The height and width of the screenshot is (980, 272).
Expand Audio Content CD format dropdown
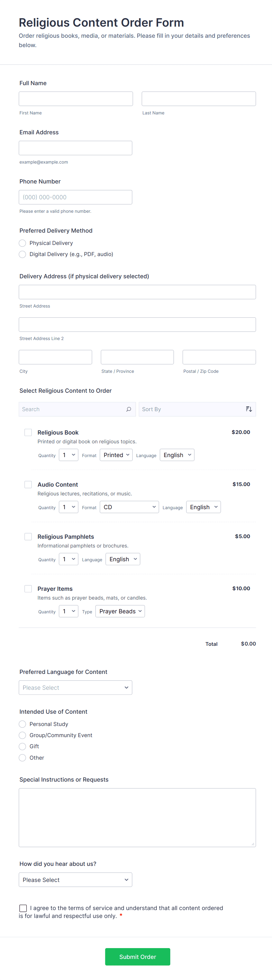(x=129, y=507)
